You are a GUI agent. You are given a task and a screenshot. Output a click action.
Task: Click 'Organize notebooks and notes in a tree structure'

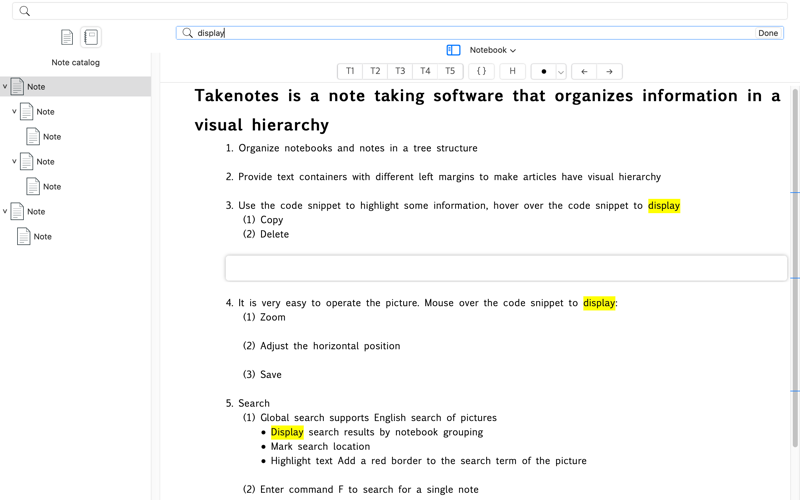coord(358,148)
